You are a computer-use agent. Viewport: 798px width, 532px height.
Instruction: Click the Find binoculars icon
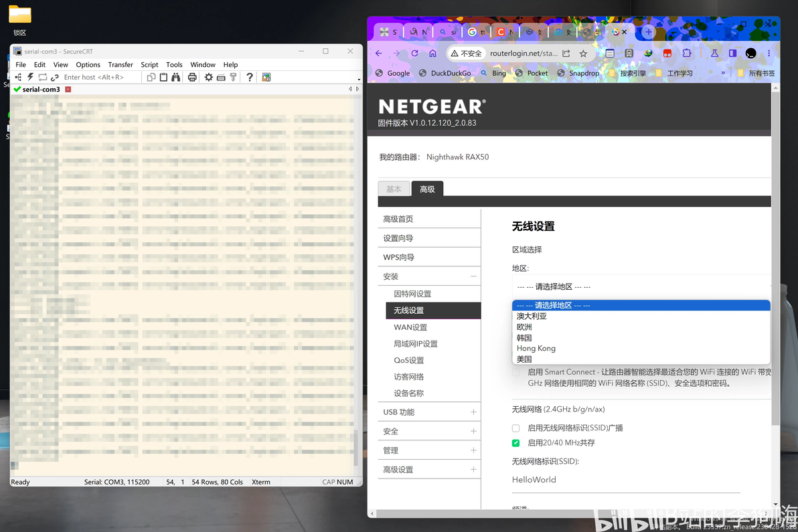[x=175, y=78]
